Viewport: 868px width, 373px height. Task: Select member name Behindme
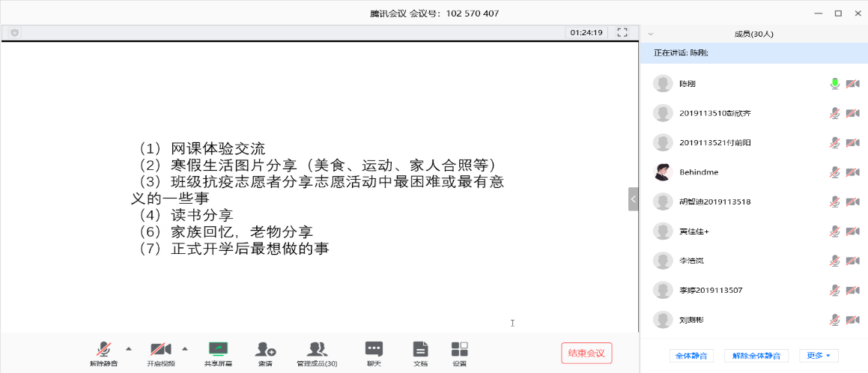699,172
